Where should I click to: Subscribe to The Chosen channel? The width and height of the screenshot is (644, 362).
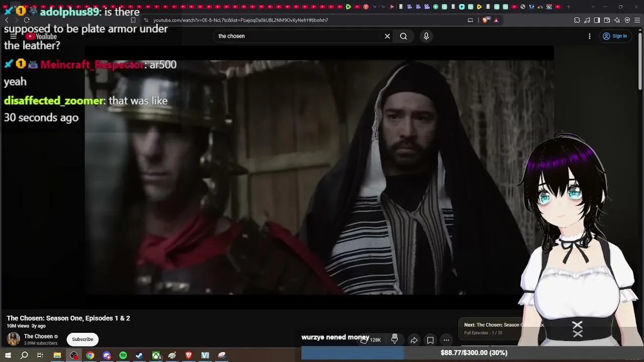click(83, 339)
